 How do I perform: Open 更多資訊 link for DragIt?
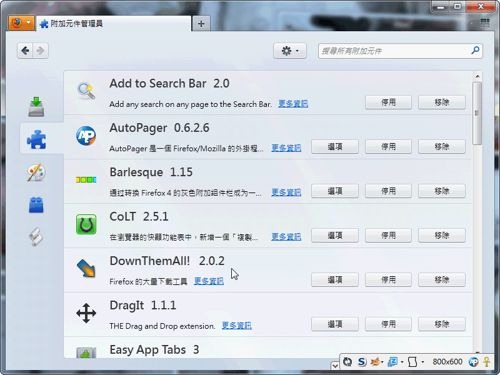[x=237, y=326]
